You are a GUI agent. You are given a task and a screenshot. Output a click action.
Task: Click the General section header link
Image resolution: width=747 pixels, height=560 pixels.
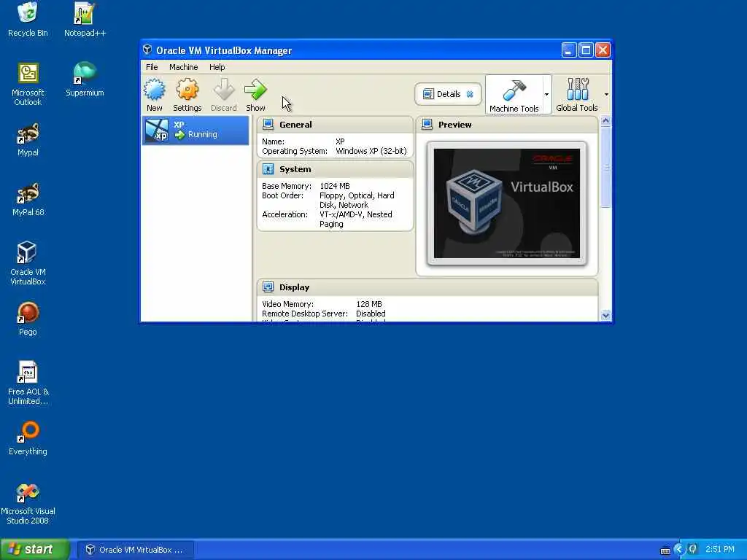click(x=295, y=125)
